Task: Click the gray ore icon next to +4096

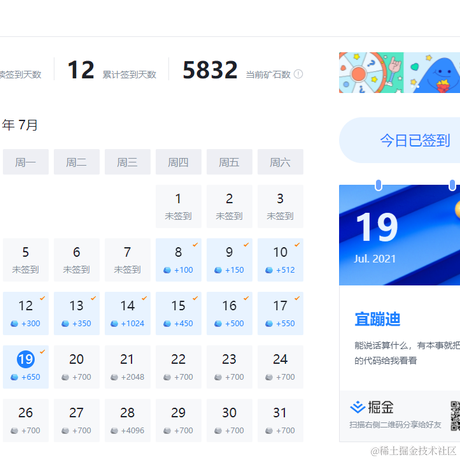Action: (114, 431)
